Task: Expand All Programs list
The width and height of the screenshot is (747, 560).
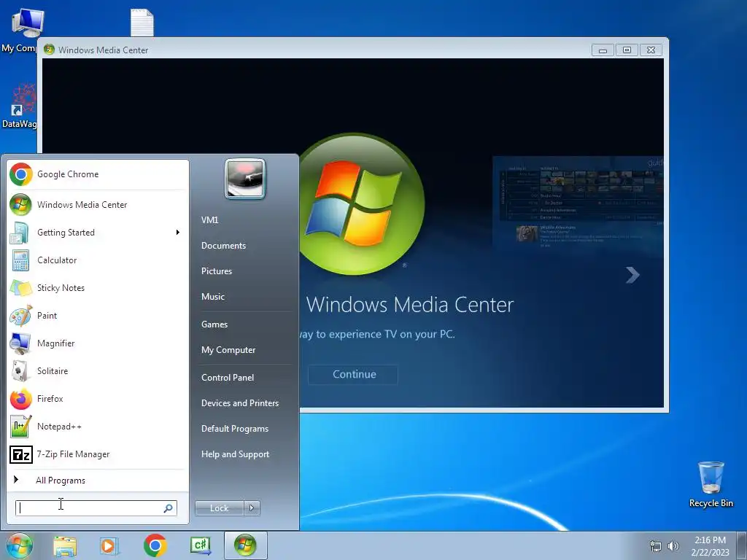Action: pyautogui.click(x=61, y=481)
